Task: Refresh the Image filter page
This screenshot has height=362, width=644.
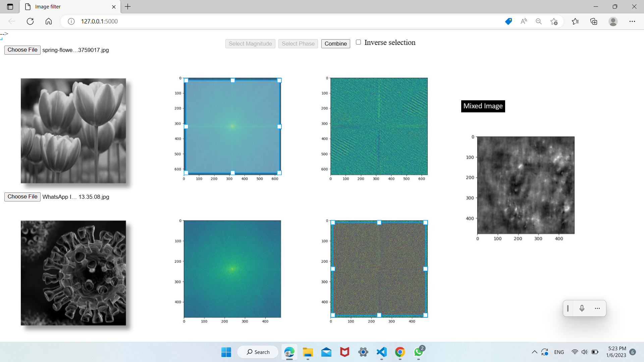Action: pos(30,21)
